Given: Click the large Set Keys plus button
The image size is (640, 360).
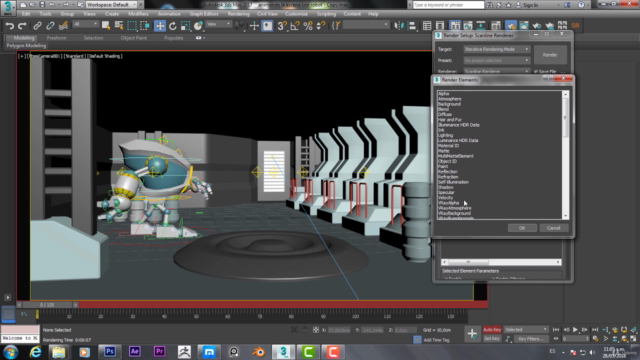Looking at the screenshot, I should tap(472, 334).
